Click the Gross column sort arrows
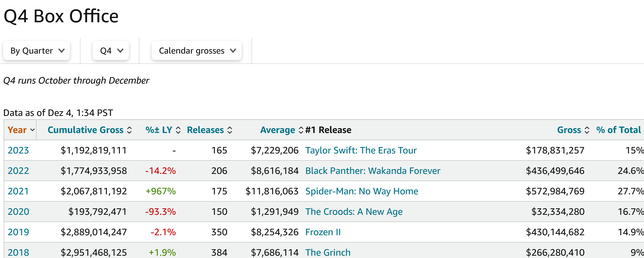The height and width of the screenshot is (258, 644). pyautogui.click(x=587, y=130)
